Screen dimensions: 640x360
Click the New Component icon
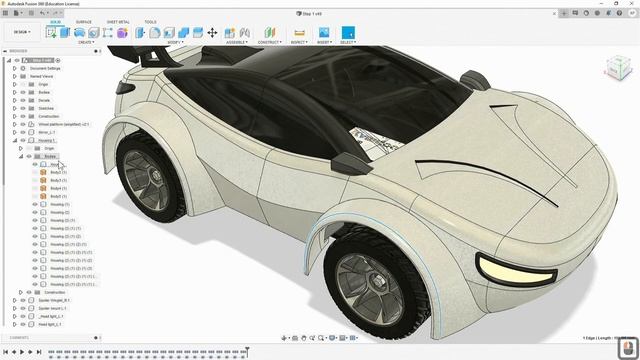[x=230, y=32]
